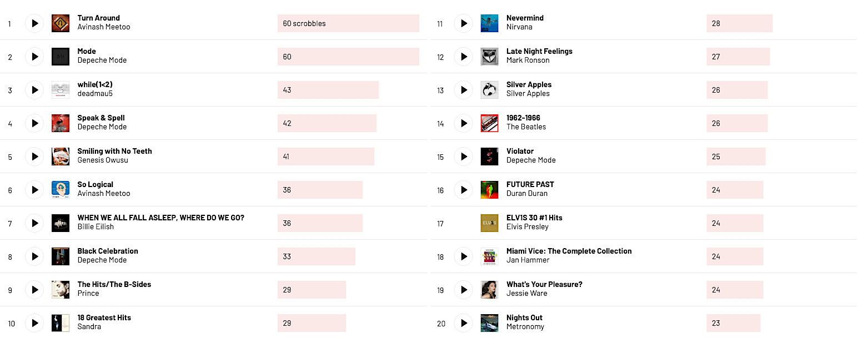The image size is (868, 353).
Task: Open Miami Vice: The Complete Collection
Action: tap(569, 251)
